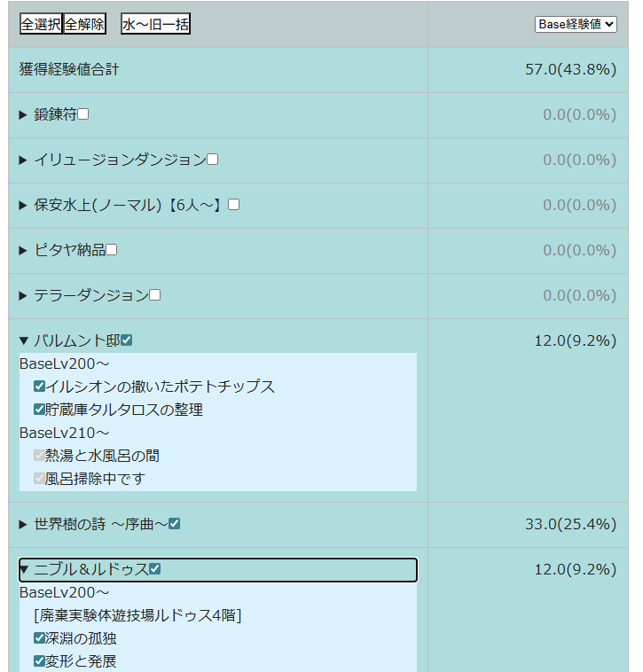Click the 全解除 button
This screenshot has height=672, width=643.
[85, 24]
